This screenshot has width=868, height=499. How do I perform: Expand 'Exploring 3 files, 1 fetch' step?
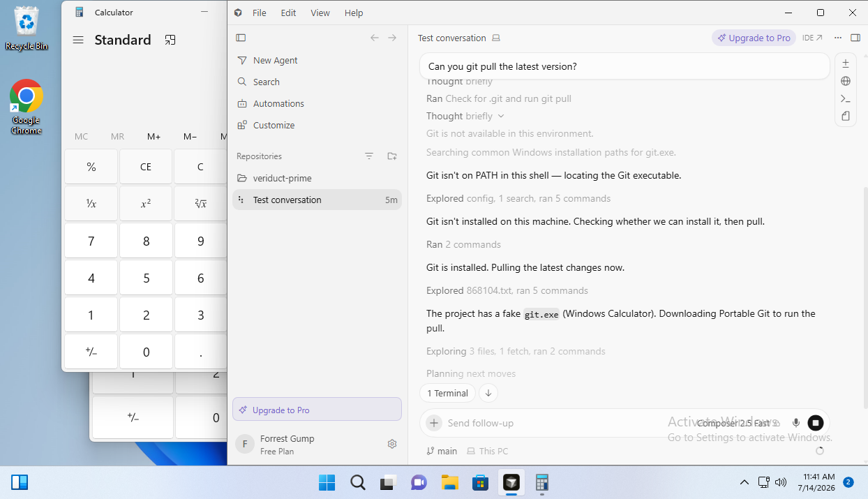point(516,351)
